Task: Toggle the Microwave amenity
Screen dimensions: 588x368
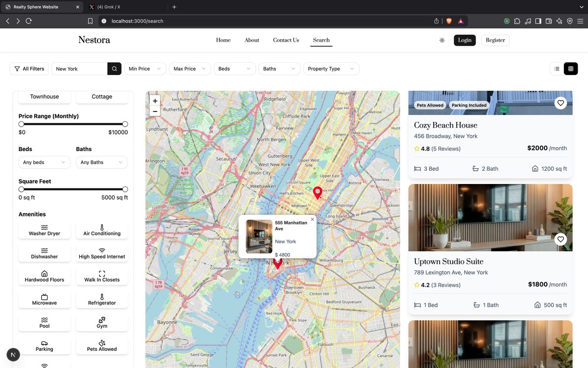Action: tap(45, 300)
